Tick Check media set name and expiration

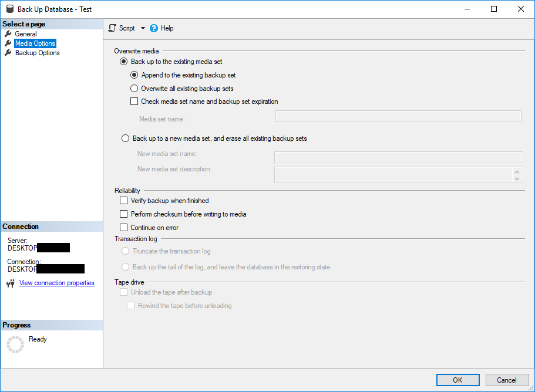[x=134, y=102]
